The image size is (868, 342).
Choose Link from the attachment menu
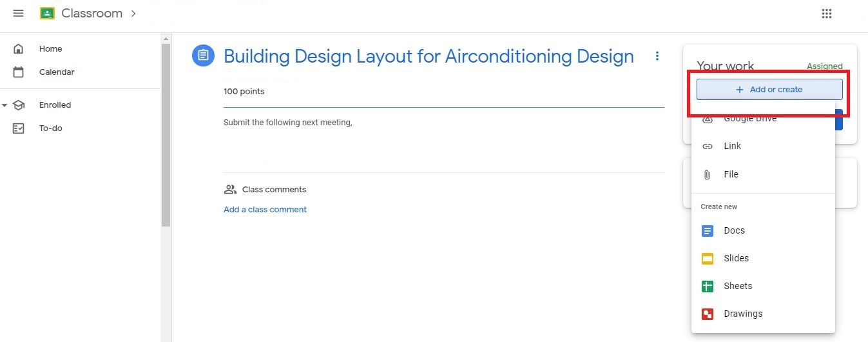point(732,146)
